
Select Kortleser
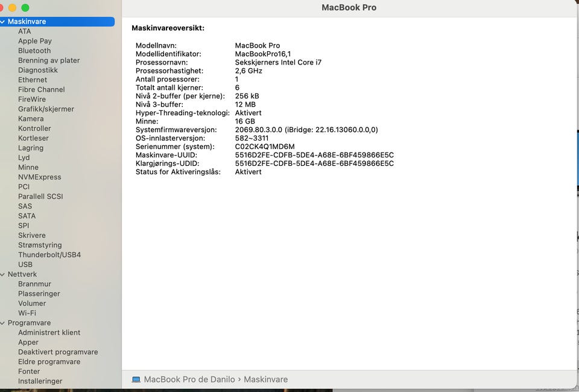point(33,138)
